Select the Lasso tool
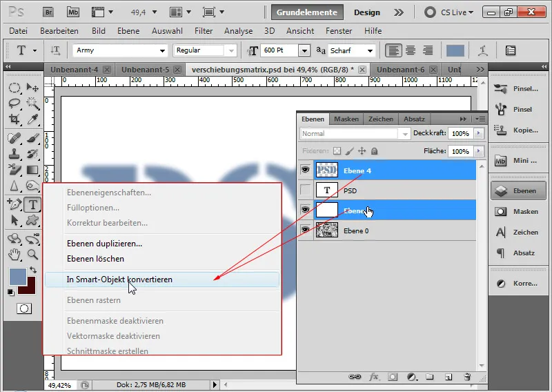This screenshot has width=552, height=392. tap(14, 104)
